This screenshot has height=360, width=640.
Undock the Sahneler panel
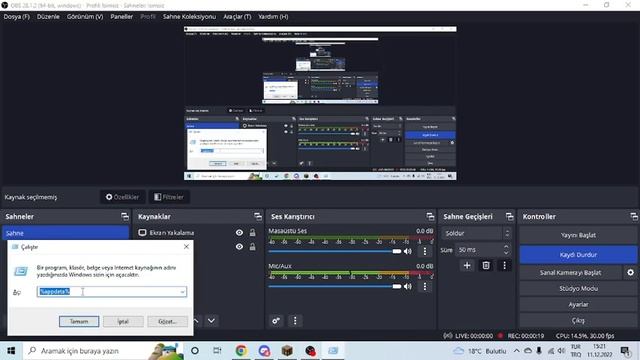point(124,216)
